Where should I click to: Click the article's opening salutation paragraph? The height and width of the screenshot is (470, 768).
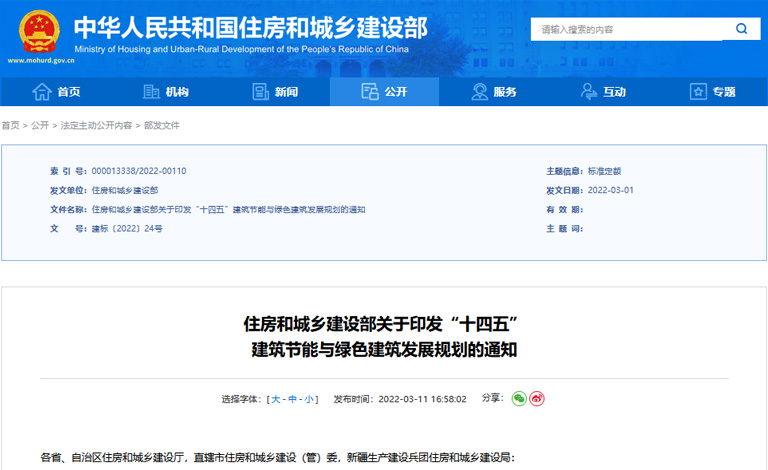(278, 457)
